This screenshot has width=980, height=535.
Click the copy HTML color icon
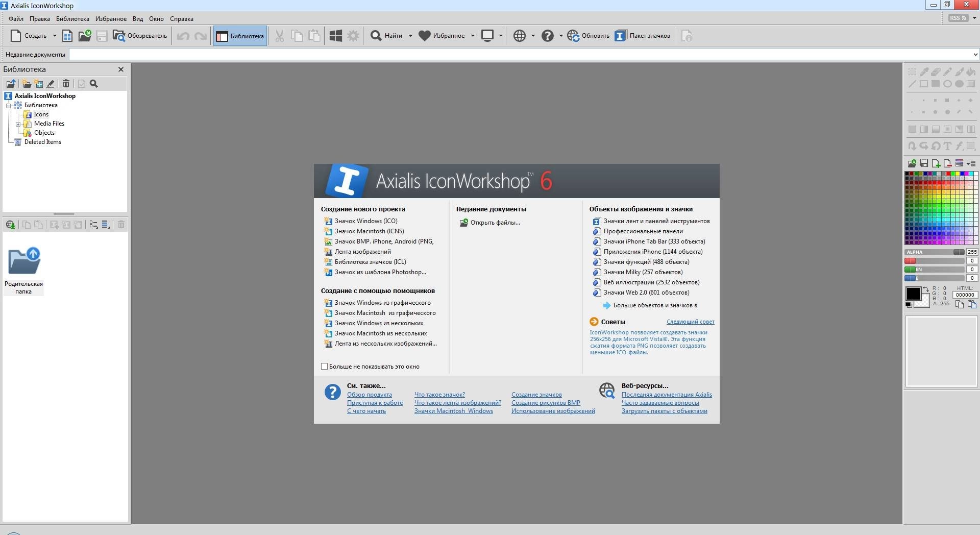tap(960, 304)
